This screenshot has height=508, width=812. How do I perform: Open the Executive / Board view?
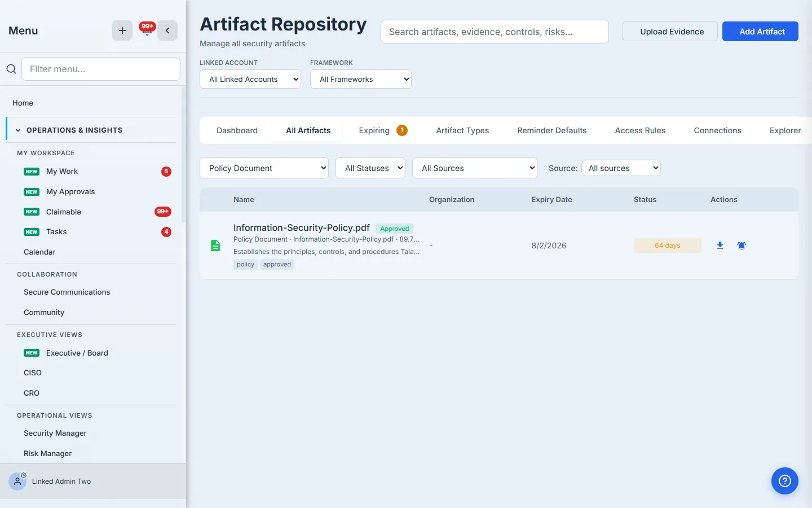[77, 353]
